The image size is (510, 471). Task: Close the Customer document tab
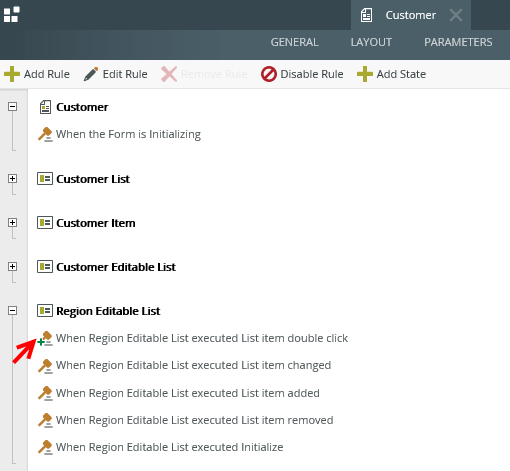456,15
